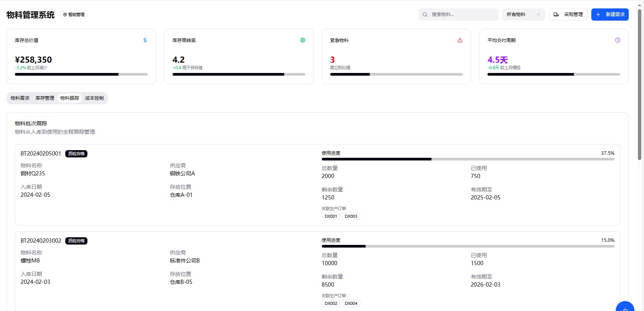Switch to the 库存管理 tab
This screenshot has height=311, width=644.
tap(45, 98)
